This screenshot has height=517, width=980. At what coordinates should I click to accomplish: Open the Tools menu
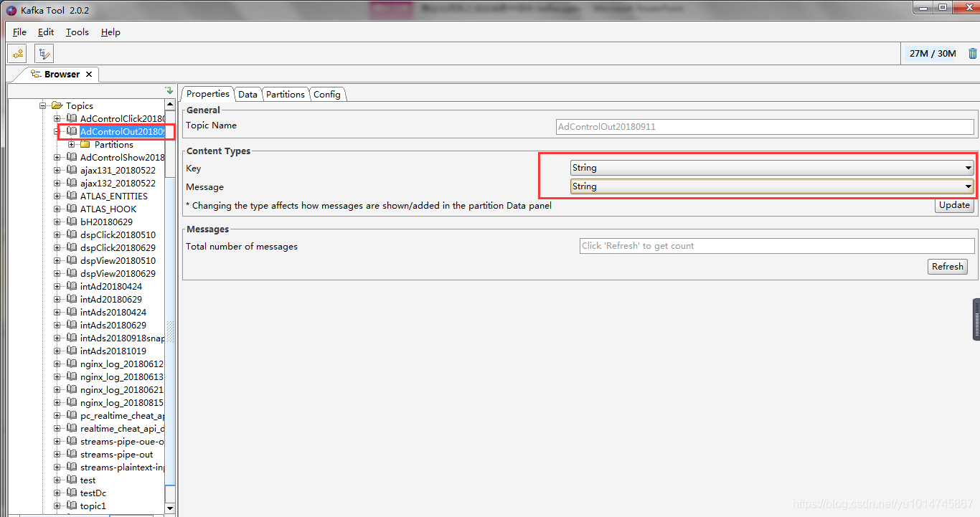pyautogui.click(x=77, y=32)
